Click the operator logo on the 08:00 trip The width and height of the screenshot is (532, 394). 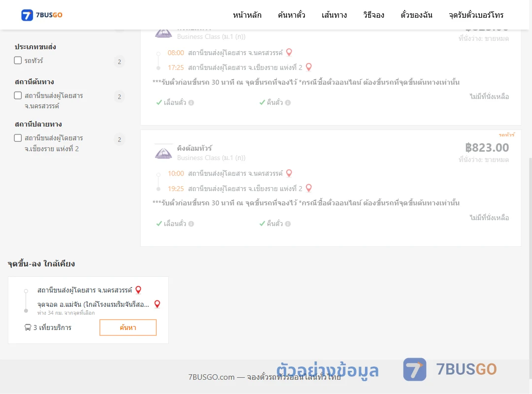coord(164,33)
